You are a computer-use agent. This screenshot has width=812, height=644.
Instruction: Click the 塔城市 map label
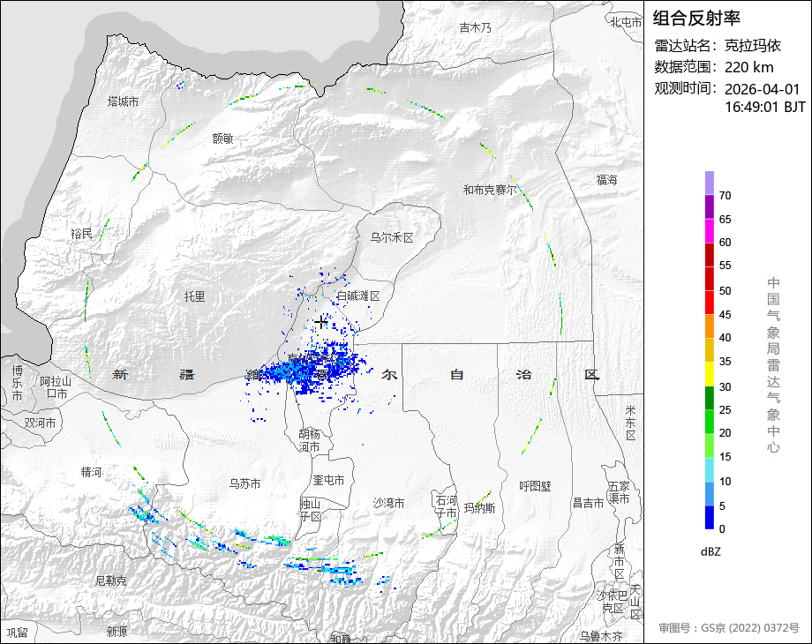(123, 101)
